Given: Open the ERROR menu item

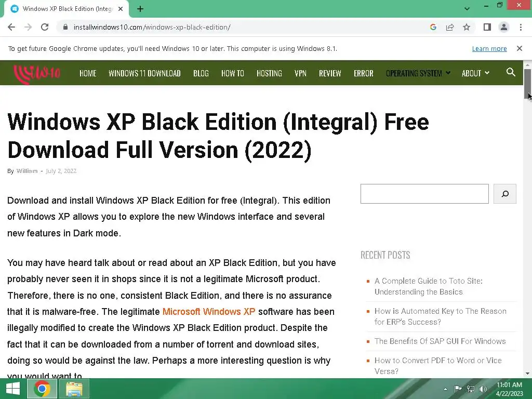Looking at the screenshot, I should (363, 73).
